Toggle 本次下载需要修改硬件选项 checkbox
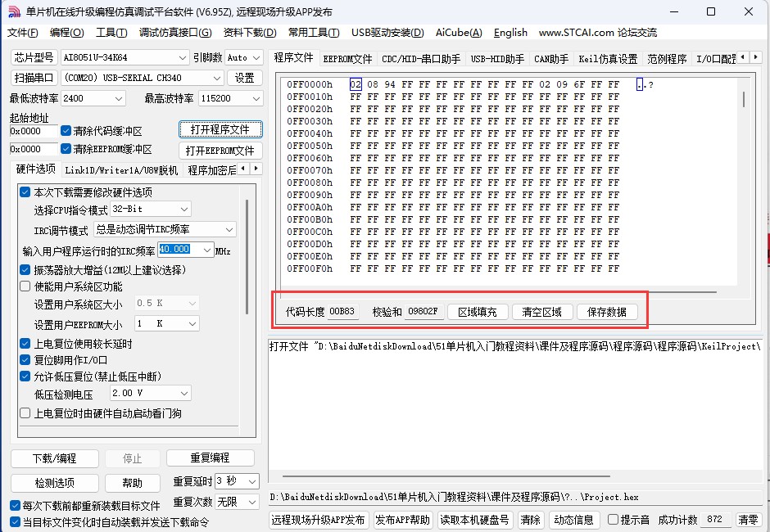This screenshot has height=532, width=770. click(25, 192)
